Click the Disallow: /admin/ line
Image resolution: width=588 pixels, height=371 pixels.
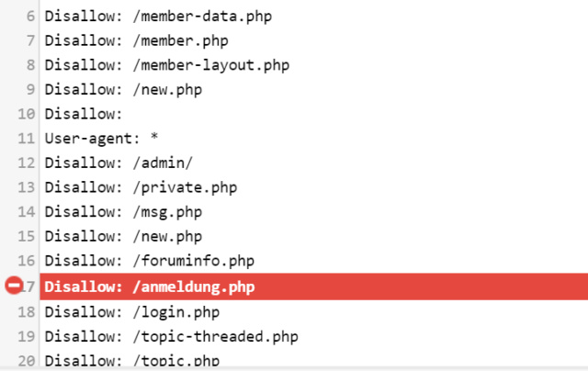(119, 163)
